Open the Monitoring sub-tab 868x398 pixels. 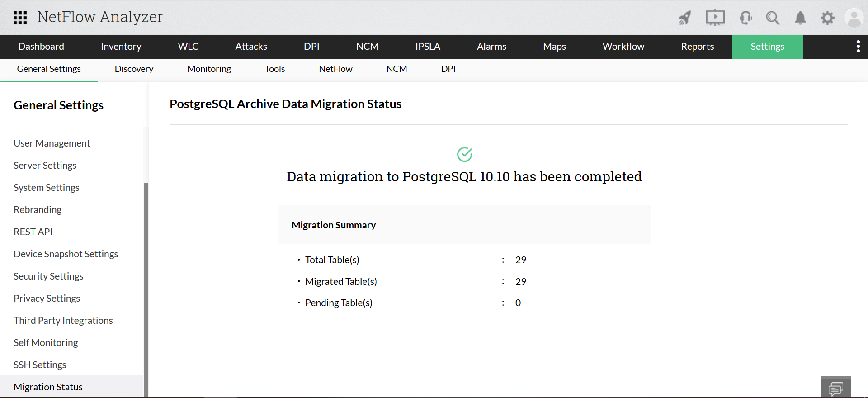[209, 69]
